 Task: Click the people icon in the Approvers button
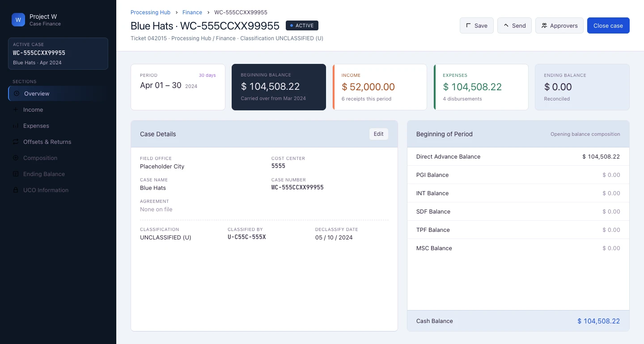coord(544,26)
